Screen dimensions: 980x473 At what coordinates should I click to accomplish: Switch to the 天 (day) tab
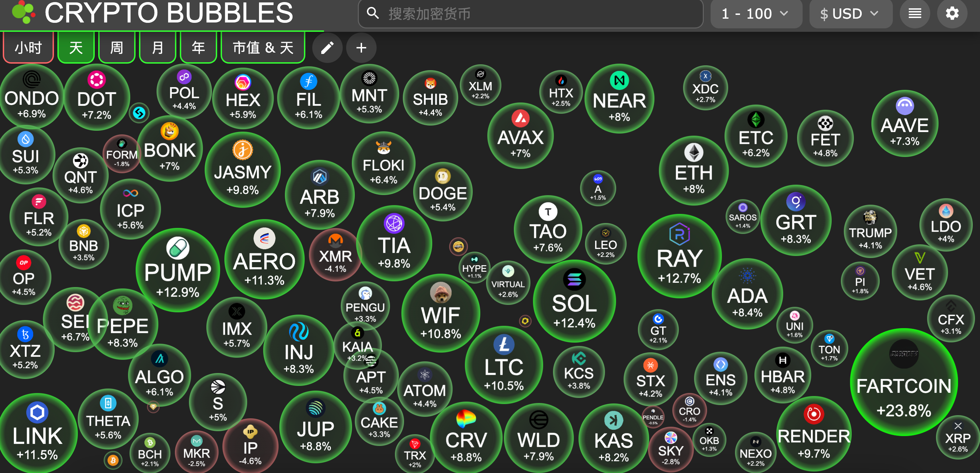(x=76, y=48)
